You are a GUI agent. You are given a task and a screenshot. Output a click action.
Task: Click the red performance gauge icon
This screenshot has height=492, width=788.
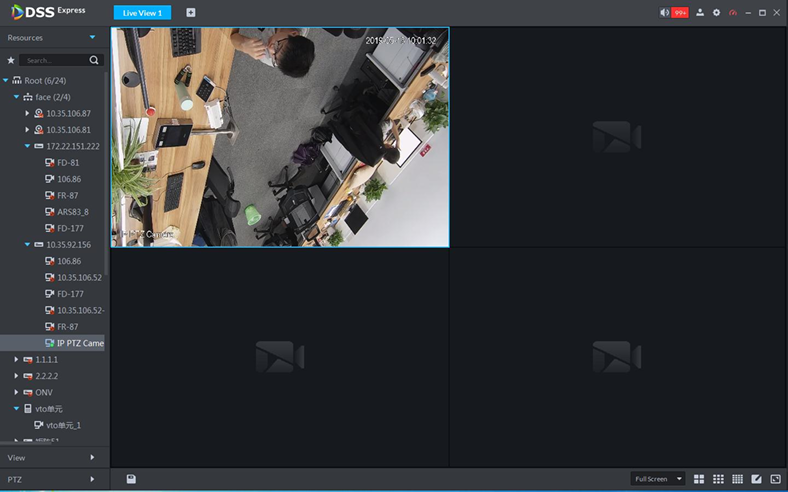[x=732, y=13]
